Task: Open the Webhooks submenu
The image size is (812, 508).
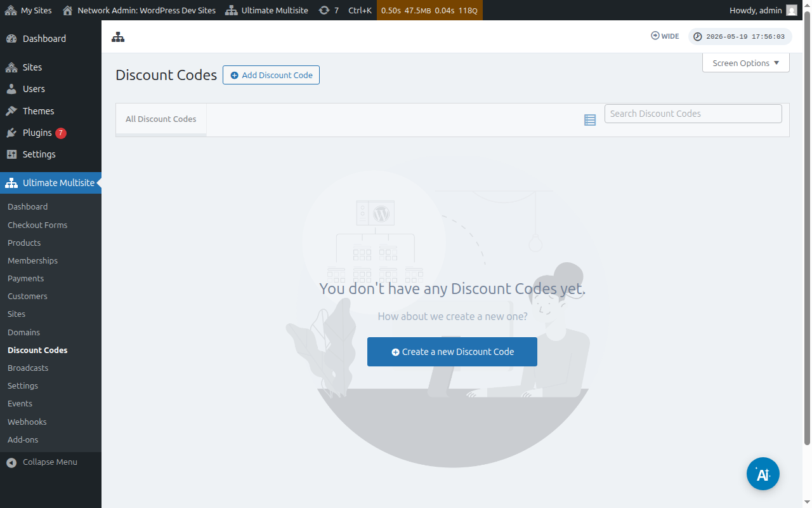Action: [27, 422]
